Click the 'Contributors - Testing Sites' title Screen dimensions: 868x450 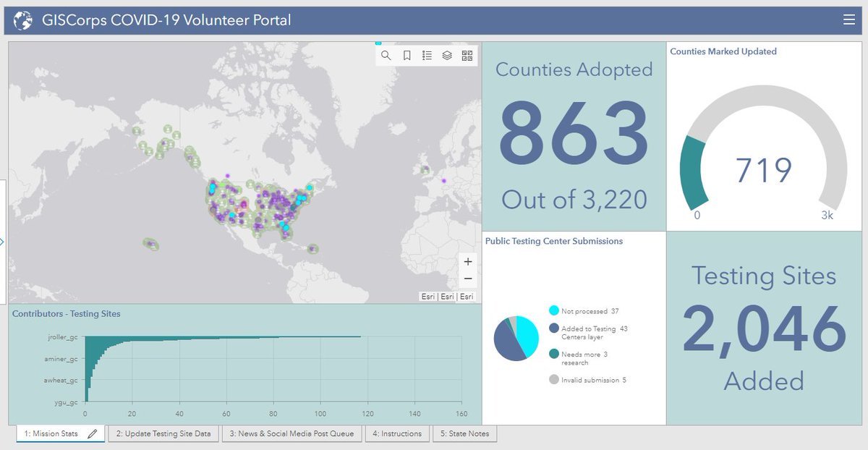[67, 314]
